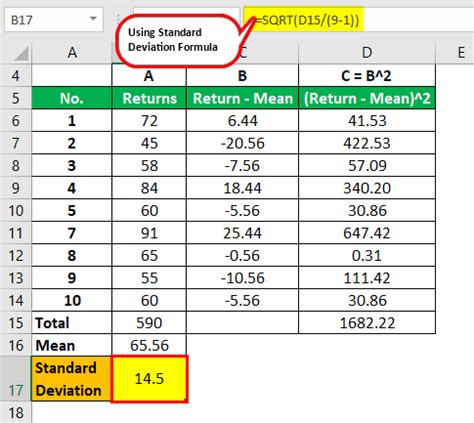The width and height of the screenshot is (474, 423).
Task: Select the cell with return value 65
Action: 149,255
